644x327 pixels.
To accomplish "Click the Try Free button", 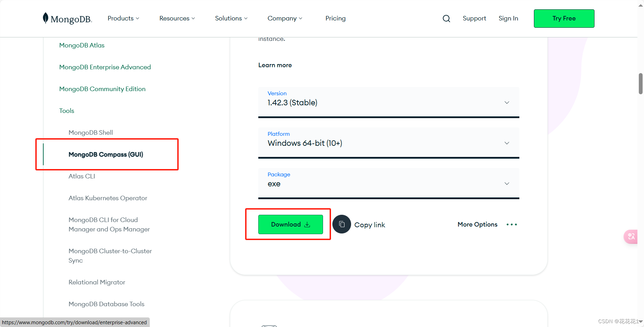I will coord(564,18).
